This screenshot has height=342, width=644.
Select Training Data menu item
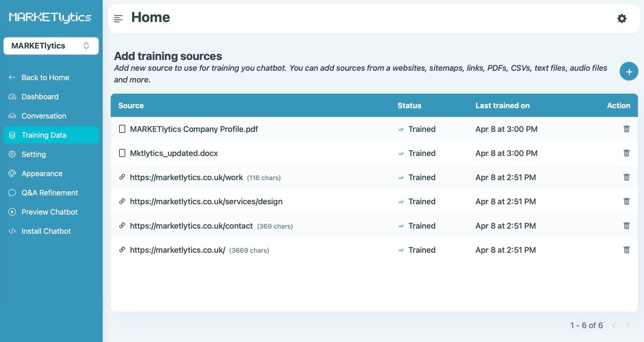(51, 135)
